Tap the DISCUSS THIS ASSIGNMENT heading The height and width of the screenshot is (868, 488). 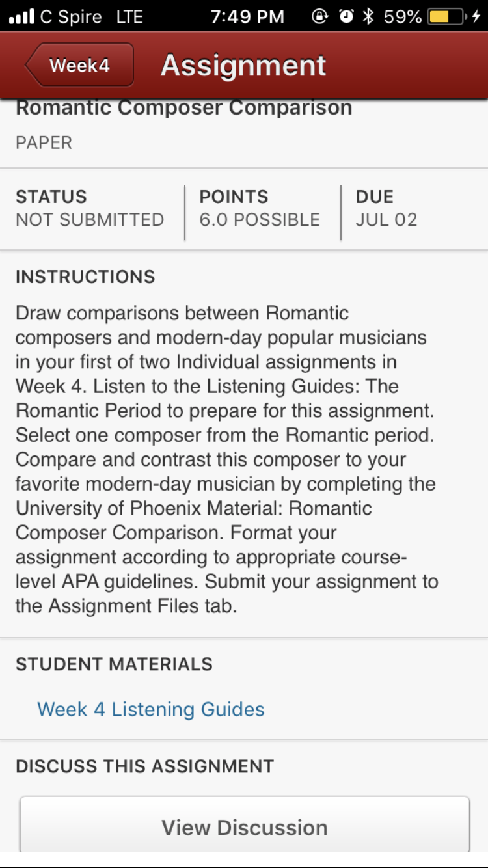144,766
